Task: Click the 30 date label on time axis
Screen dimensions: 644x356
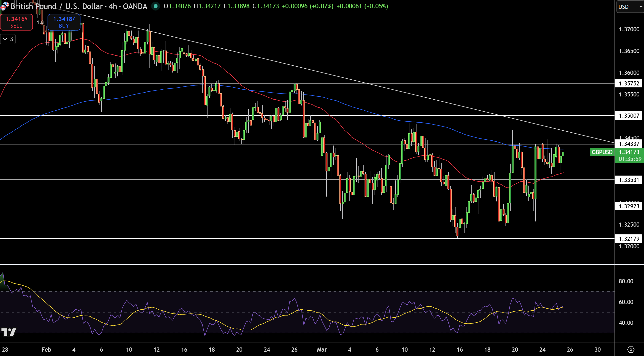Action: point(597,349)
